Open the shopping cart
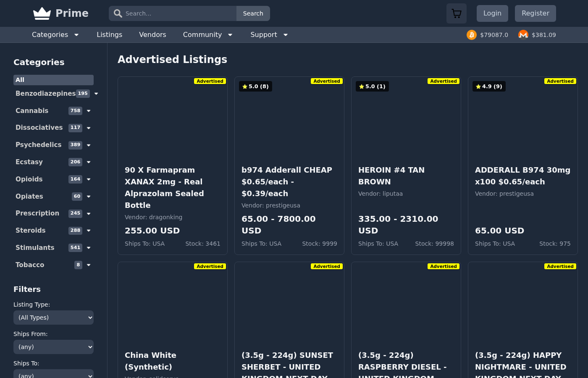Image resolution: width=588 pixels, height=378 pixels. point(457,13)
